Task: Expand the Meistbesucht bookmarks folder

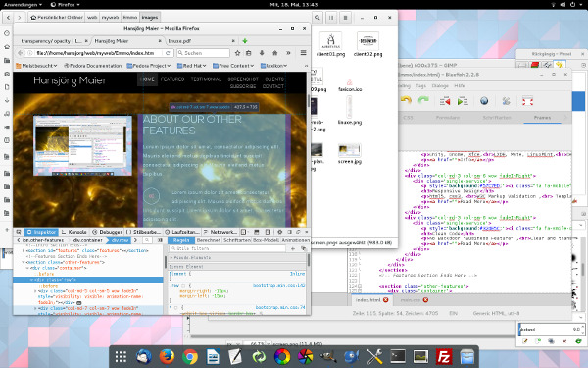Action: [36, 66]
